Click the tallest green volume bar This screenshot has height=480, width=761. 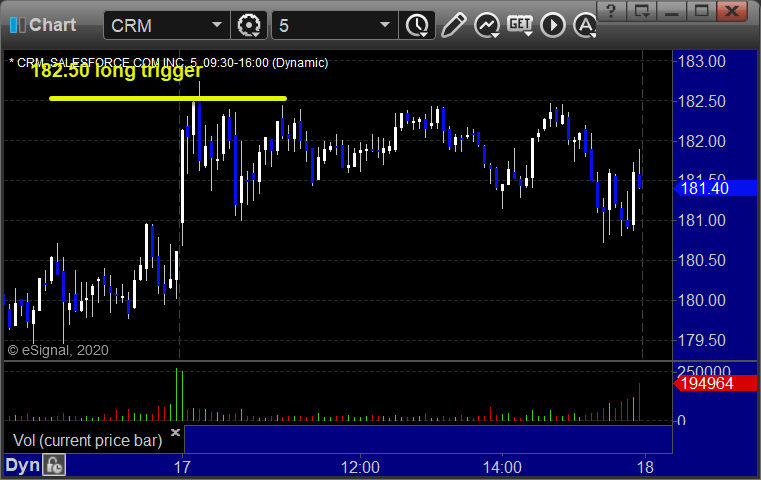177,394
